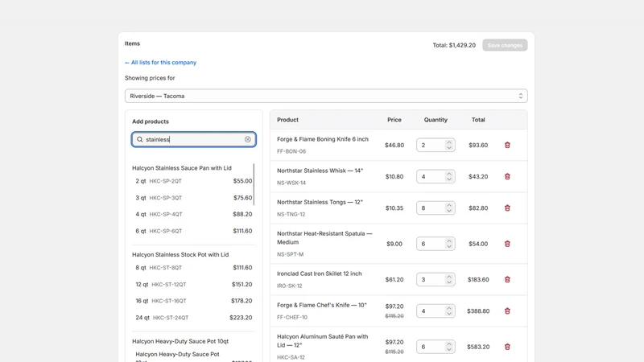Image resolution: width=644 pixels, height=362 pixels.
Task: Click quantity field for Aluminum Sauté Pan
Action: pyautogui.click(x=436, y=347)
